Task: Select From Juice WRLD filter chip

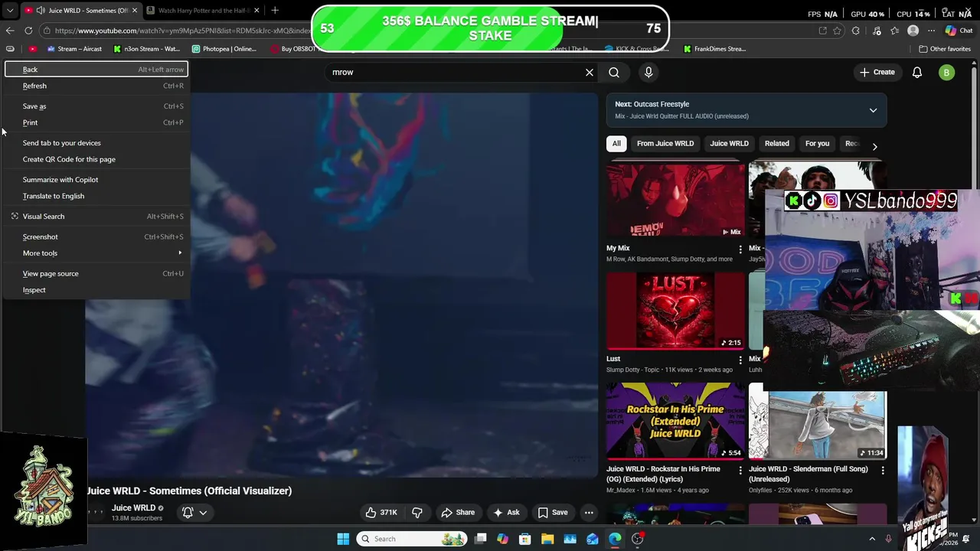Action: click(665, 143)
